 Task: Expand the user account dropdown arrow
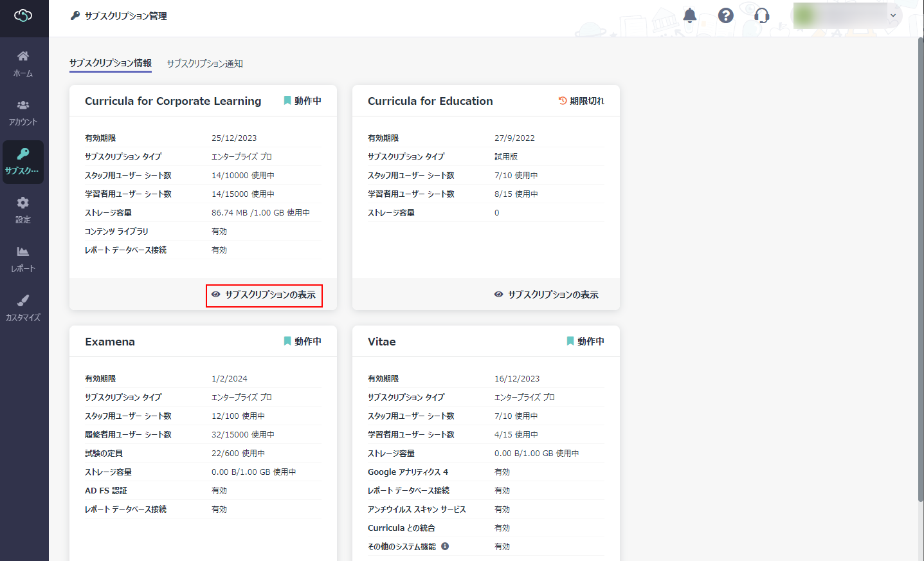click(892, 15)
